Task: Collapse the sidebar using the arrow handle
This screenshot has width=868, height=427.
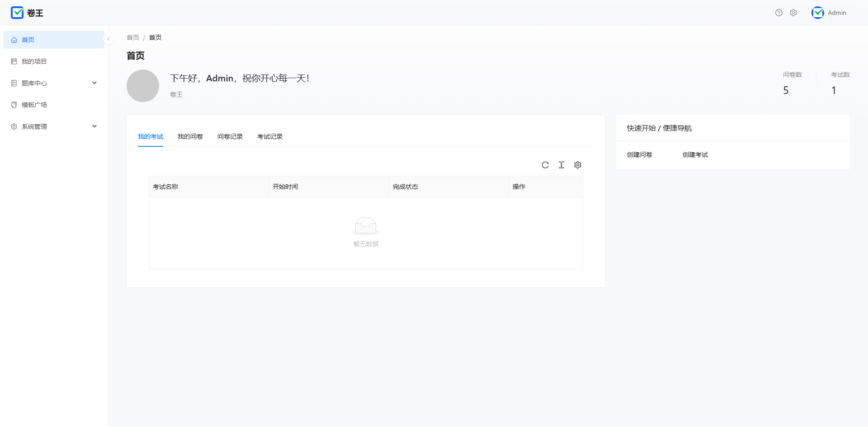Action: [108, 39]
